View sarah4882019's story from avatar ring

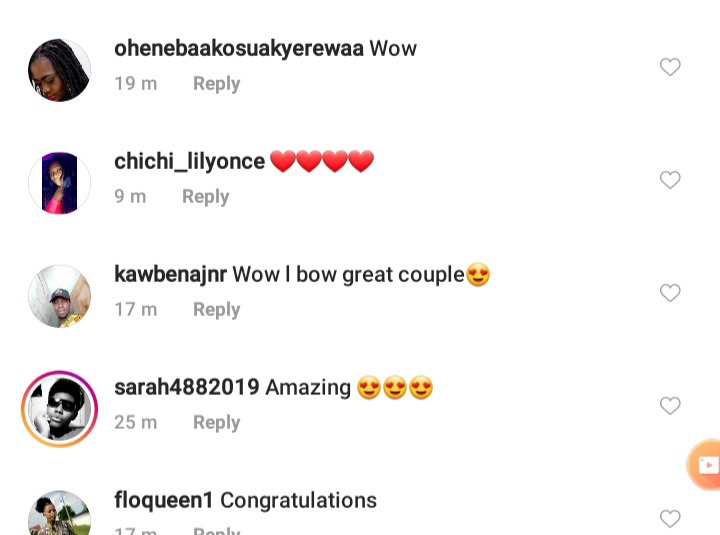59,409
